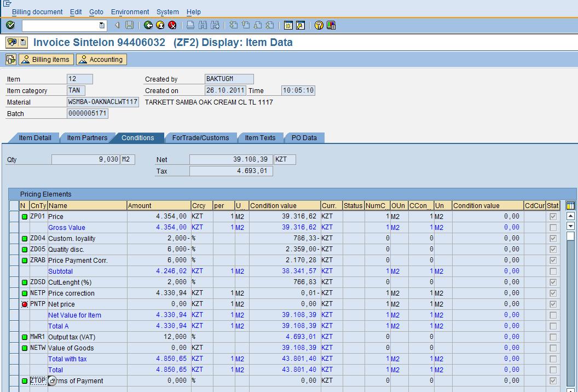Click the yellow Exit arrow icon

click(x=160, y=25)
